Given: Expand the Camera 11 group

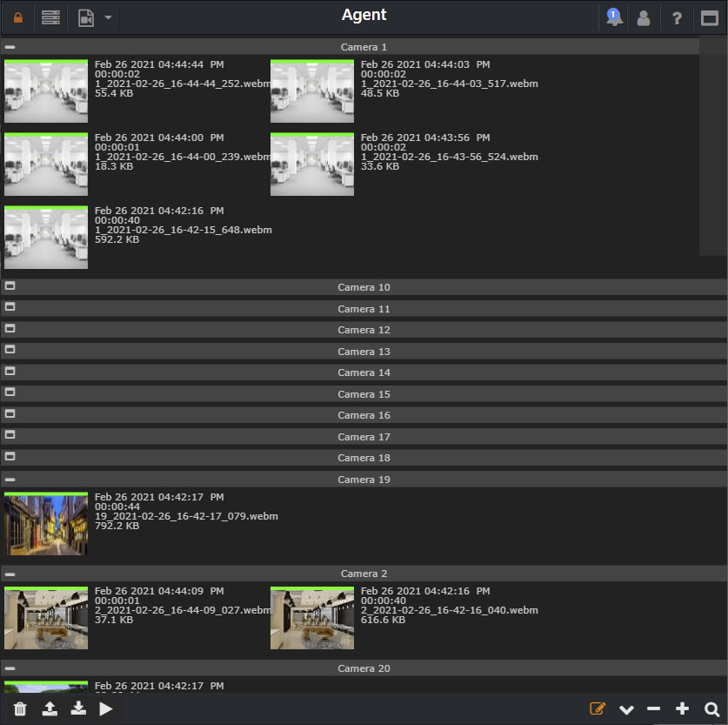Looking at the screenshot, I should [10, 307].
